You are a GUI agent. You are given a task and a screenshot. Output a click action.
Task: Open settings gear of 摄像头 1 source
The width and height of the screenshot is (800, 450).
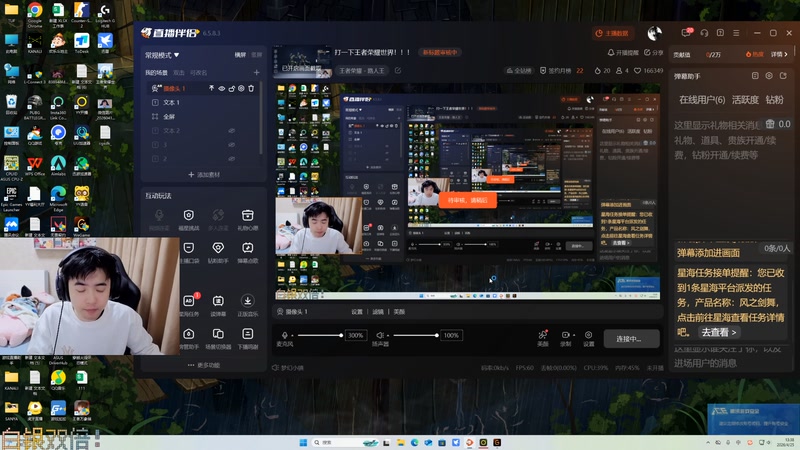click(241, 88)
